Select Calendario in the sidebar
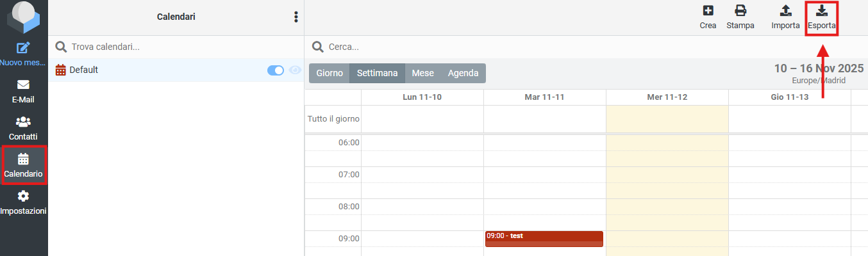 coord(24,159)
